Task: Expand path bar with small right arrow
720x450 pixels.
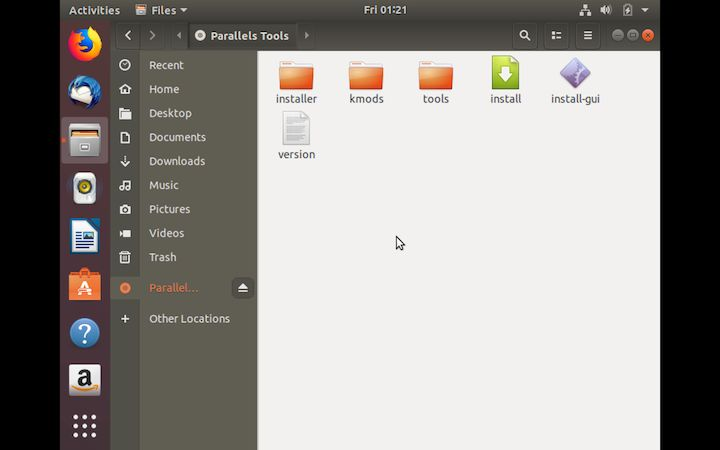Action: click(307, 35)
